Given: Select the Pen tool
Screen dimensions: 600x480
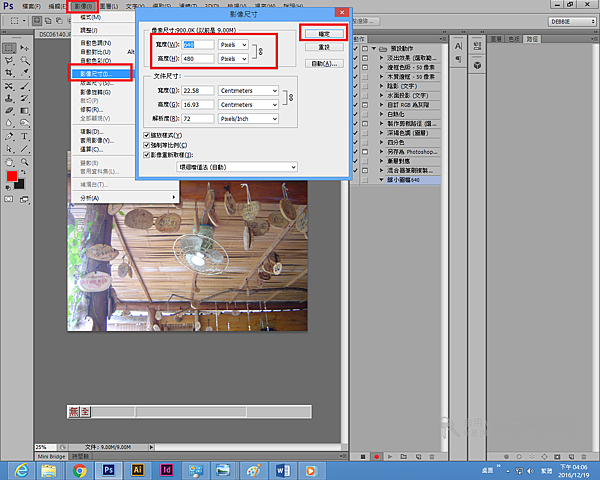Looking at the screenshot, I should (10, 136).
